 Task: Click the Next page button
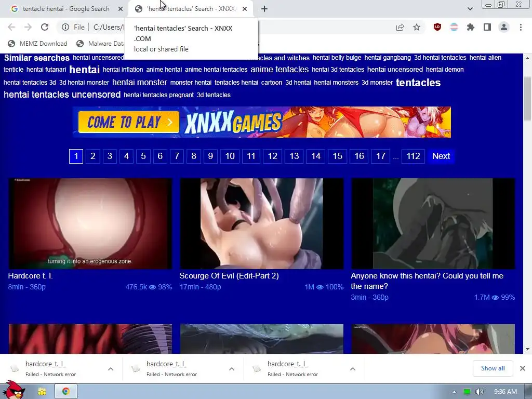(x=441, y=156)
